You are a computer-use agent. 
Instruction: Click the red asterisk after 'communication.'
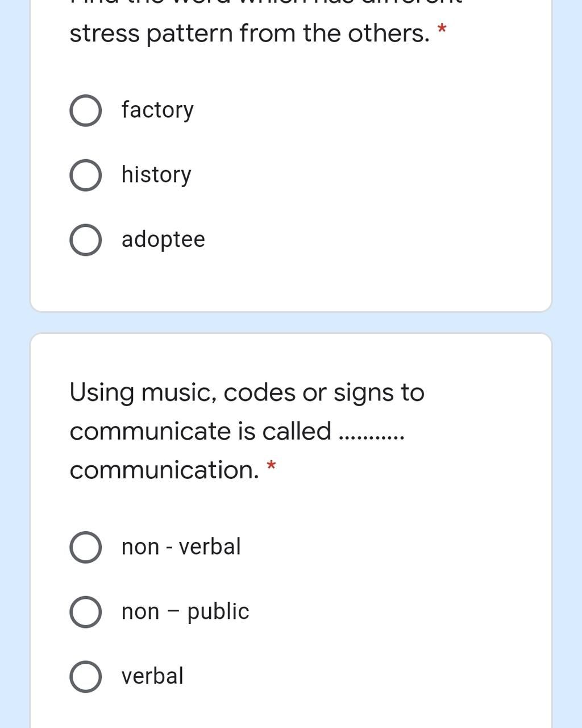coord(271,466)
